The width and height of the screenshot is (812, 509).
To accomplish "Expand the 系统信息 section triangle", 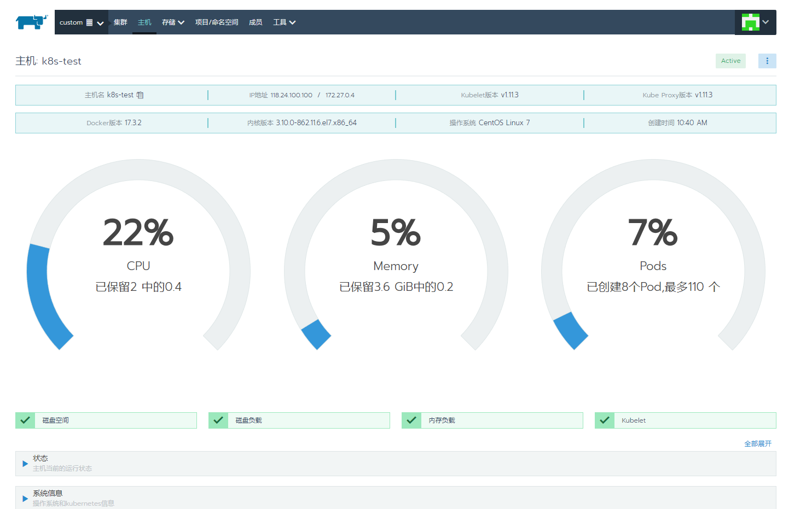I will tap(25, 499).
